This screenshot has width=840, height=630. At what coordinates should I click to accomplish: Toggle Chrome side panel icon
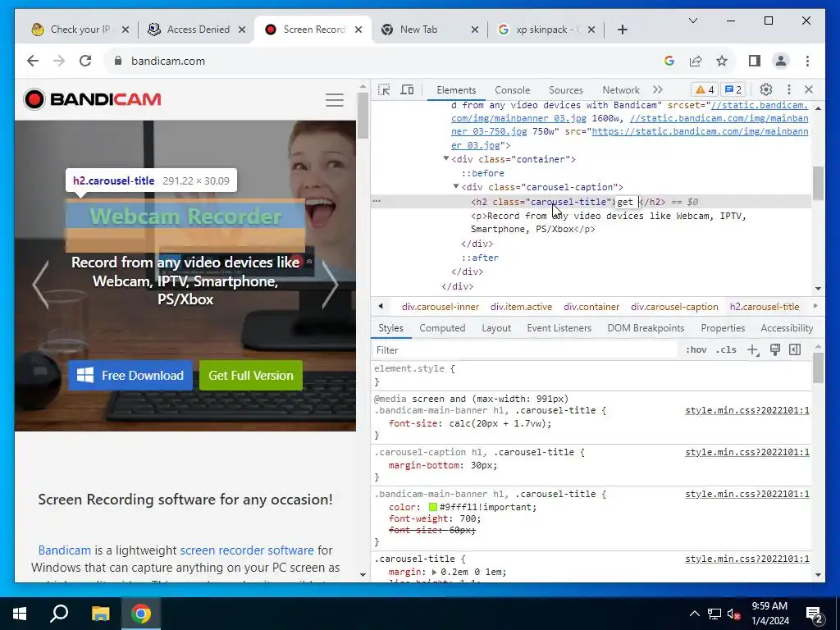755,61
